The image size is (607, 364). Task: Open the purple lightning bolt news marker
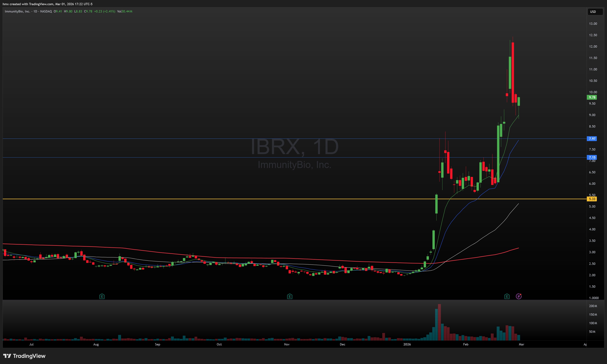[x=519, y=296]
